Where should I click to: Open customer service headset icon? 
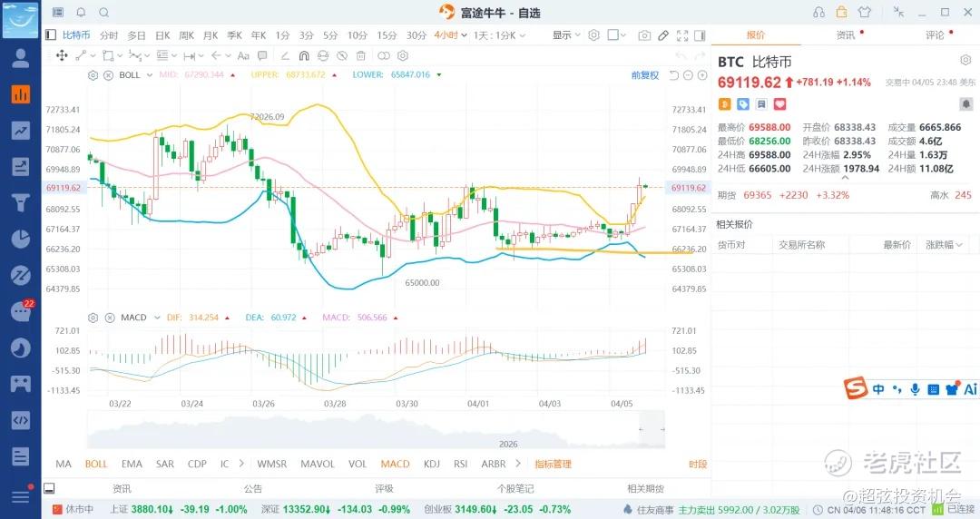pos(819,13)
